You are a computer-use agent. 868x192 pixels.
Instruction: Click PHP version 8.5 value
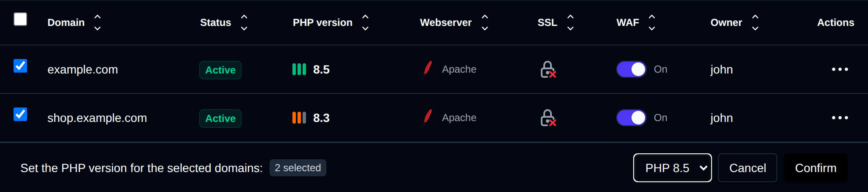(x=321, y=69)
